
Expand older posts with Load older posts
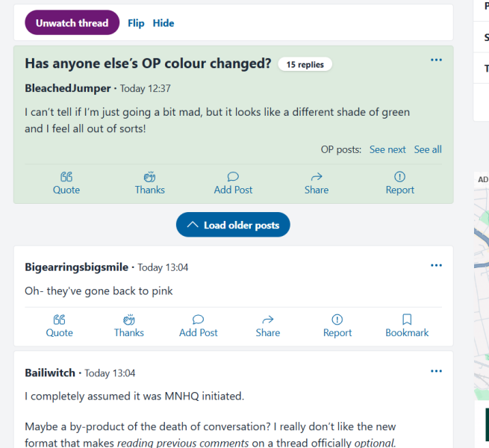(x=233, y=225)
